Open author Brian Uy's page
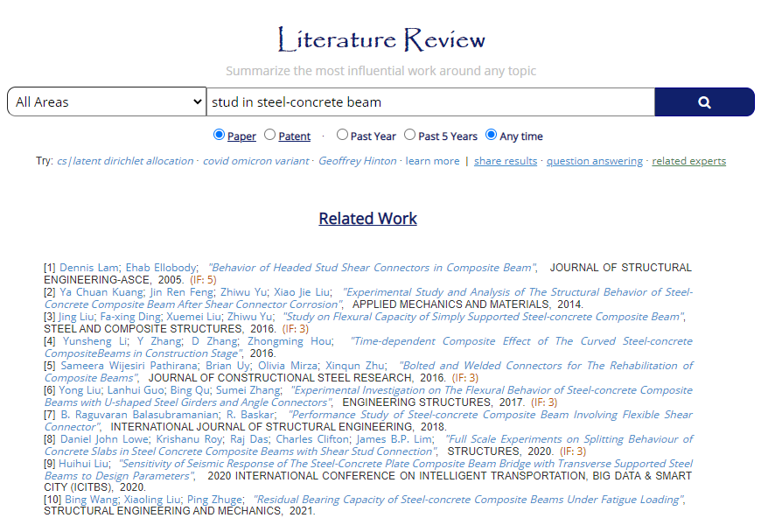This screenshot has height=532, width=768. pyautogui.click(x=227, y=366)
